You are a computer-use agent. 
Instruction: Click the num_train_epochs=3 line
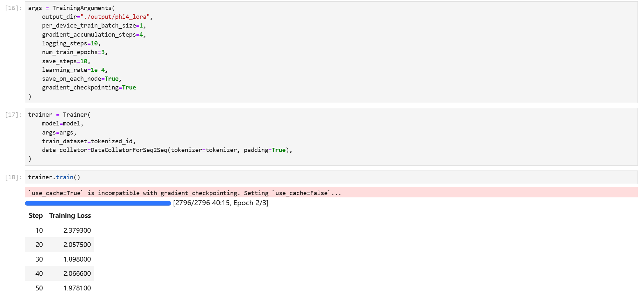click(74, 52)
